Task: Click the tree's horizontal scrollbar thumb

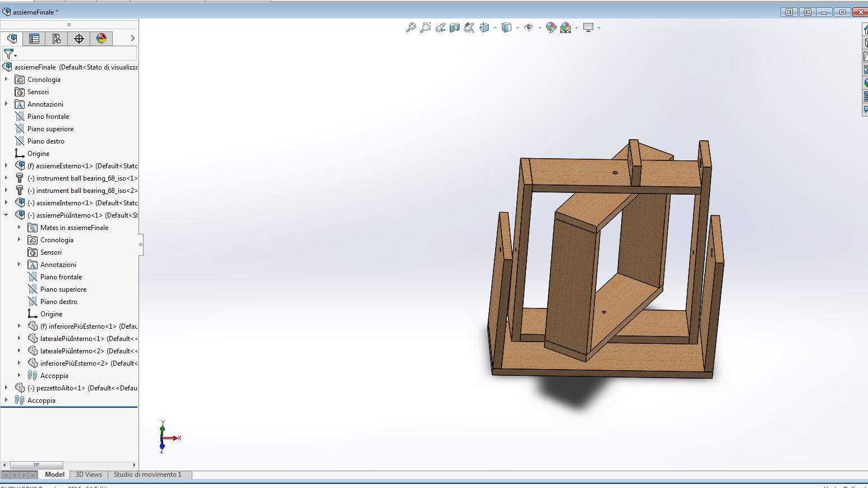Action: 36,465
